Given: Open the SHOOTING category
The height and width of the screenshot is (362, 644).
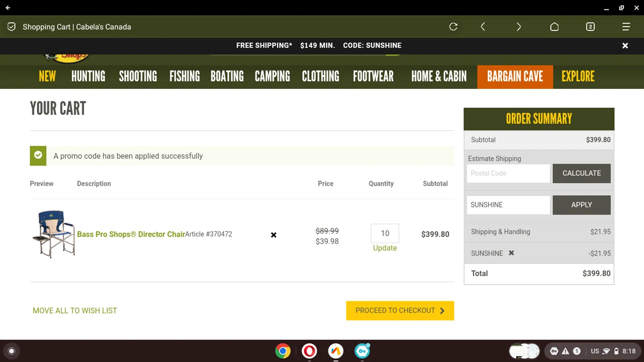Looking at the screenshot, I should (x=138, y=76).
